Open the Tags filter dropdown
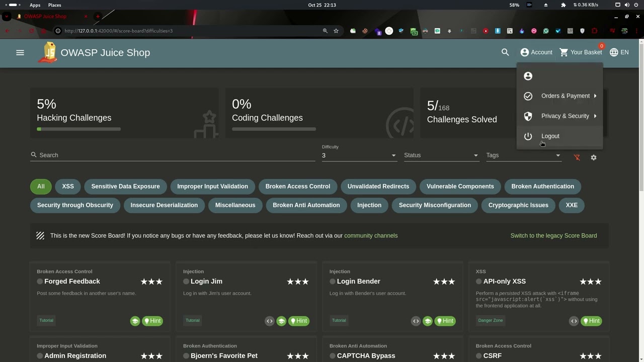The width and height of the screenshot is (644, 362). [523, 155]
